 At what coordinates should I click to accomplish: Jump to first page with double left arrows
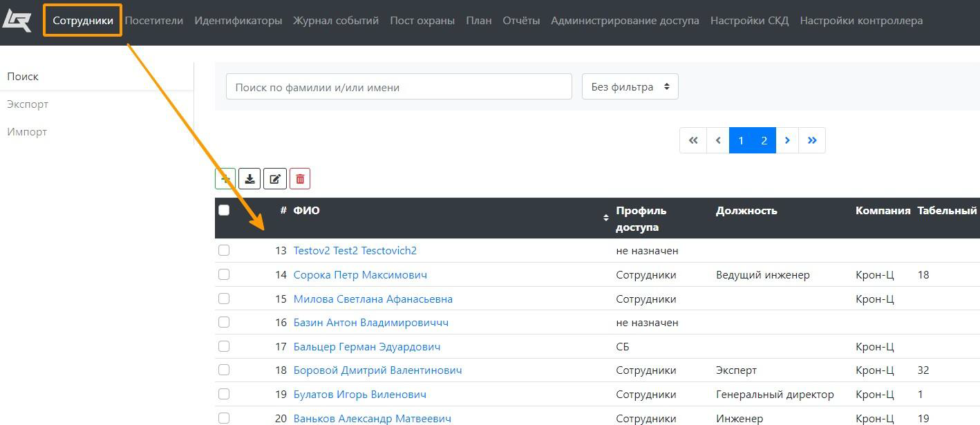click(693, 140)
